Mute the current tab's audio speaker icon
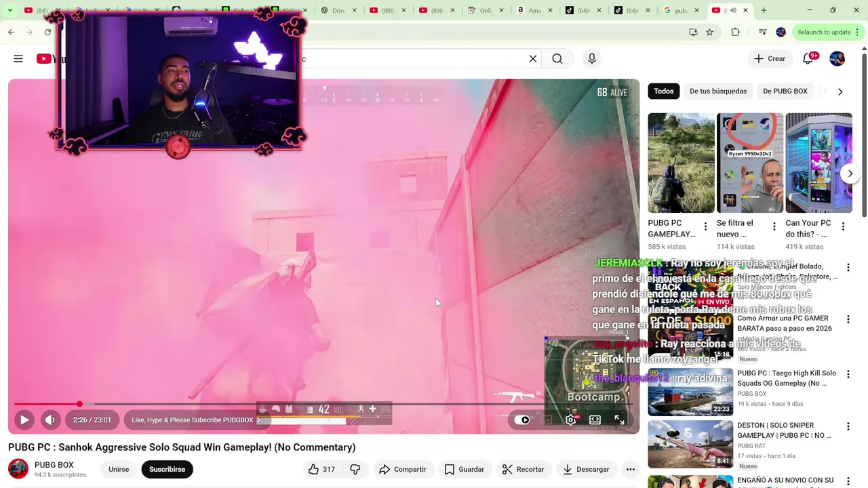This screenshot has width=868, height=488. 732,10
